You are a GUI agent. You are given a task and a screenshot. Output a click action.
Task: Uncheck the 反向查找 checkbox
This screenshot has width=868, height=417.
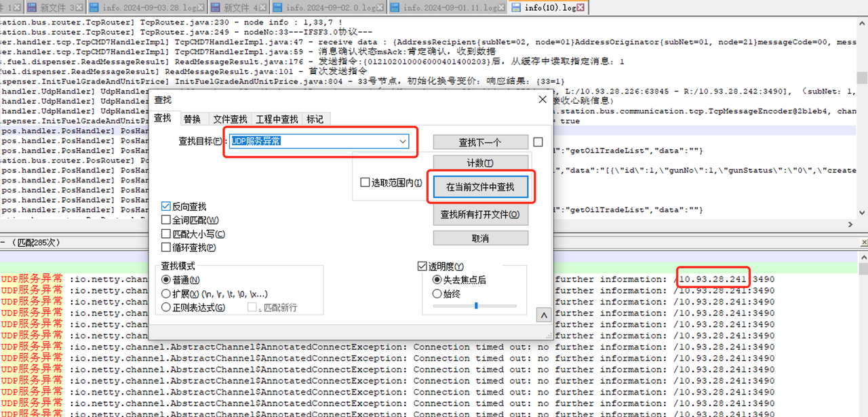click(x=166, y=206)
